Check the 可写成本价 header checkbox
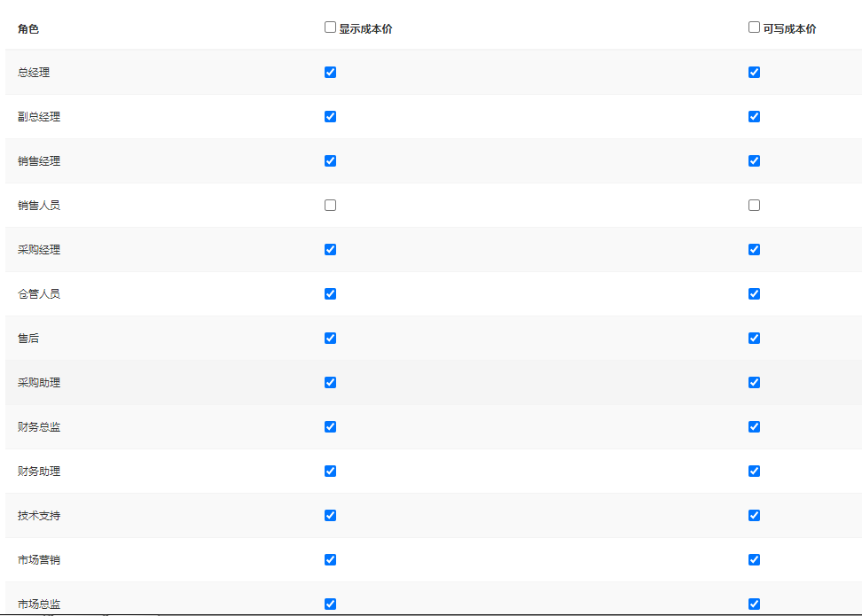Screen dimensions: 862x616 (x=754, y=27)
